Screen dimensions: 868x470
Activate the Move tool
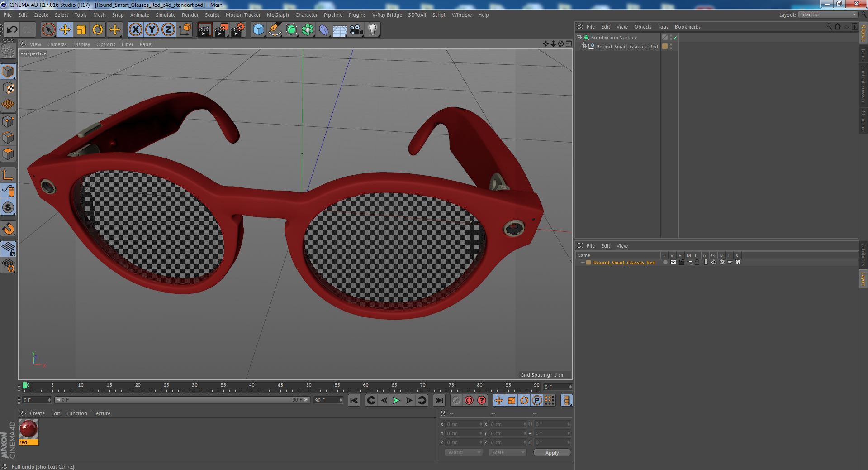coord(65,30)
